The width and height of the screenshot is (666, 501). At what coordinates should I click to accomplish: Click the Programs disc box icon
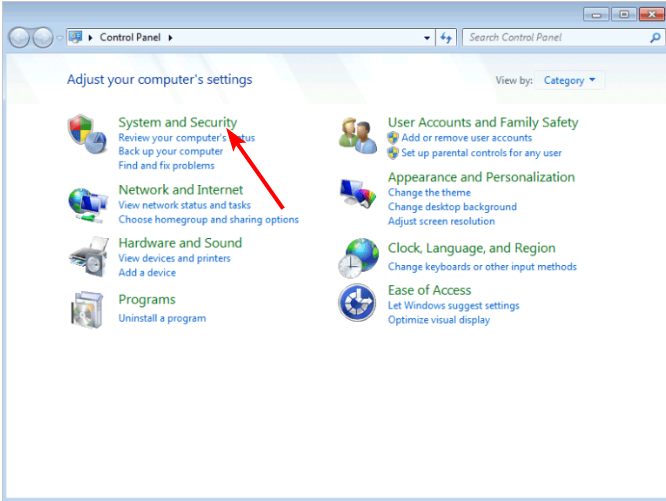click(x=87, y=310)
